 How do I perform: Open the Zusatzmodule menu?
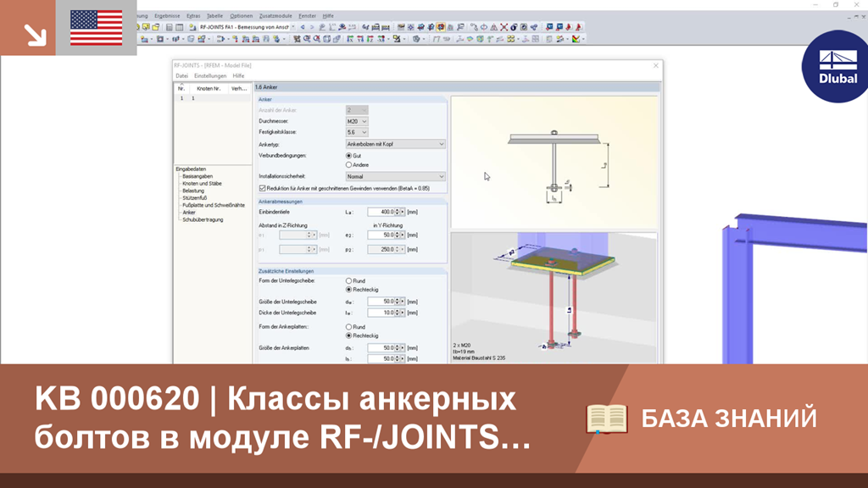pos(275,16)
